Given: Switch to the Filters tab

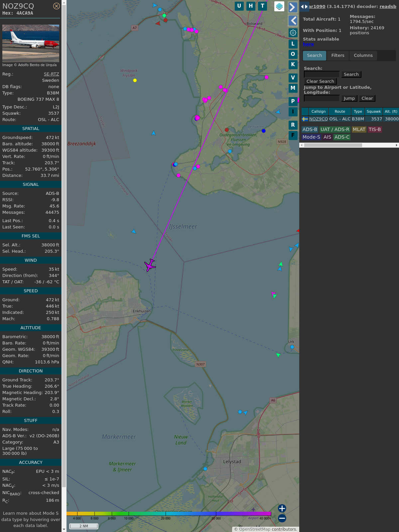Looking at the screenshot, I should tap(338, 56).
